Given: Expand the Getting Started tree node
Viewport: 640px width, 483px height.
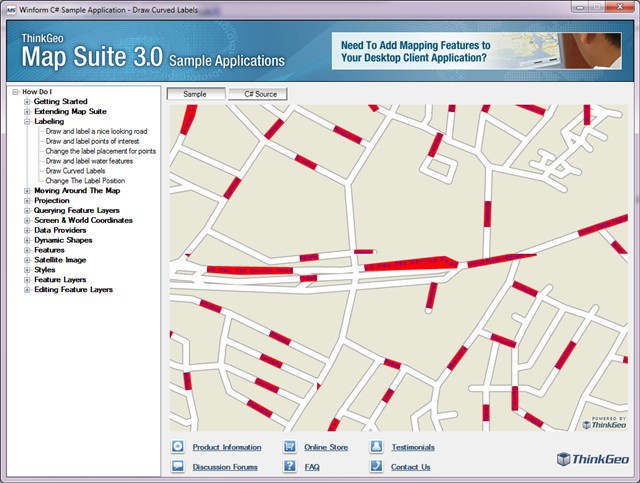Looking at the screenshot, I should (27, 102).
